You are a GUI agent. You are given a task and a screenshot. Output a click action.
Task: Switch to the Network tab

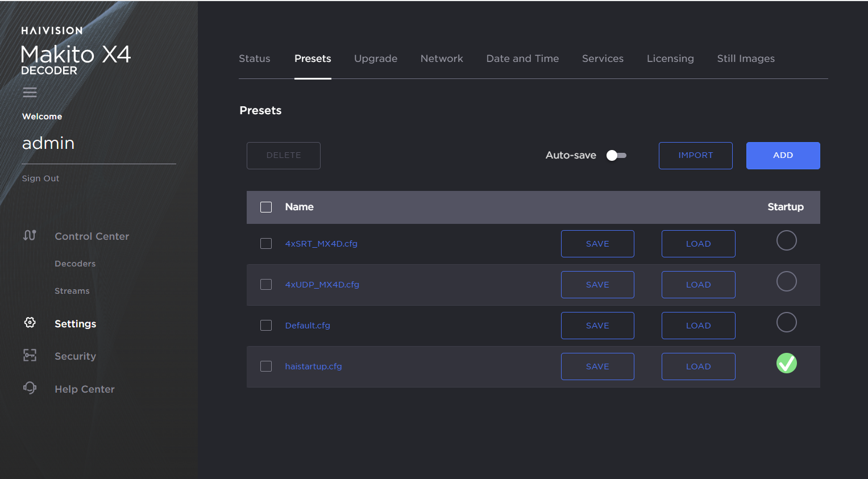tap(442, 59)
